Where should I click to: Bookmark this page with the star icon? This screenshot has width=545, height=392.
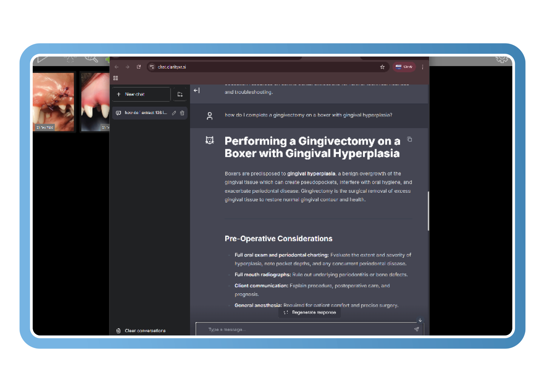point(382,67)
